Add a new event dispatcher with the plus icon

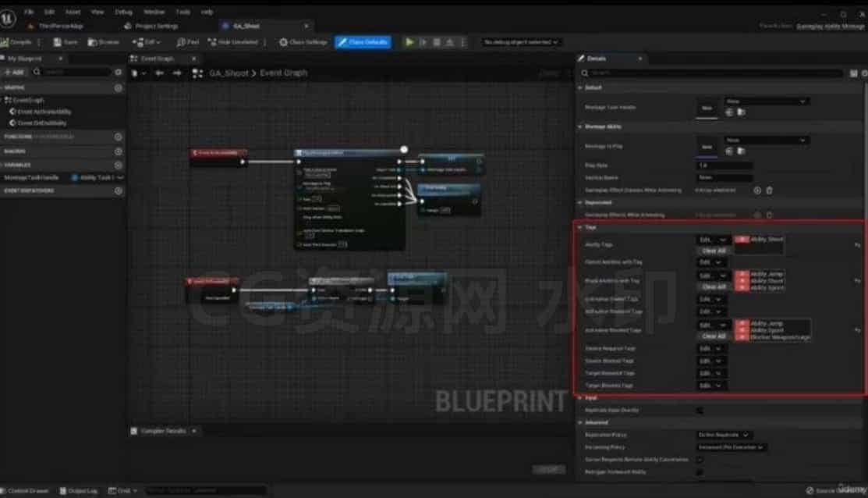point(118,190)
